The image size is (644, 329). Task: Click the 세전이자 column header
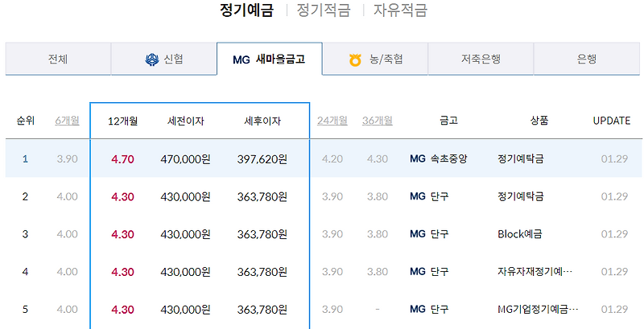point(186,121)
